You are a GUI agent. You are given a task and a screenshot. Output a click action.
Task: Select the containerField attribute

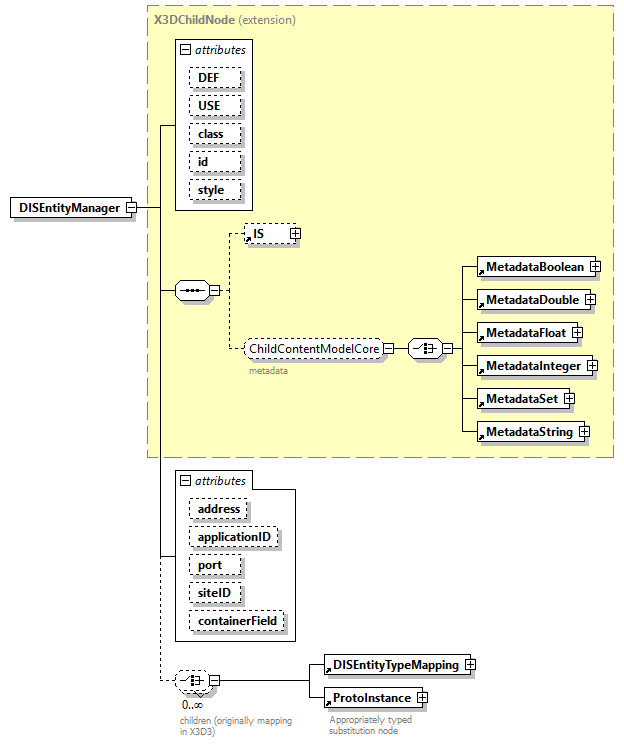(236, 621)
